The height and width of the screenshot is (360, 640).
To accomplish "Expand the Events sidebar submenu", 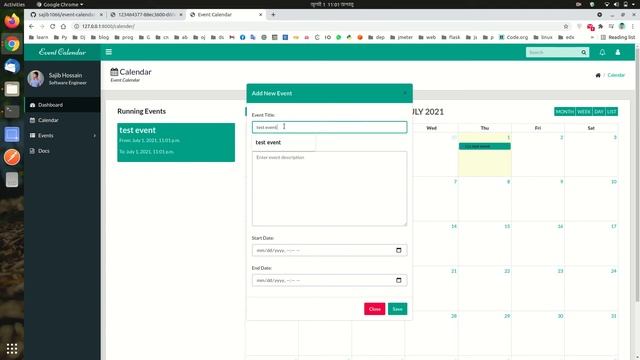I will 62,136.
